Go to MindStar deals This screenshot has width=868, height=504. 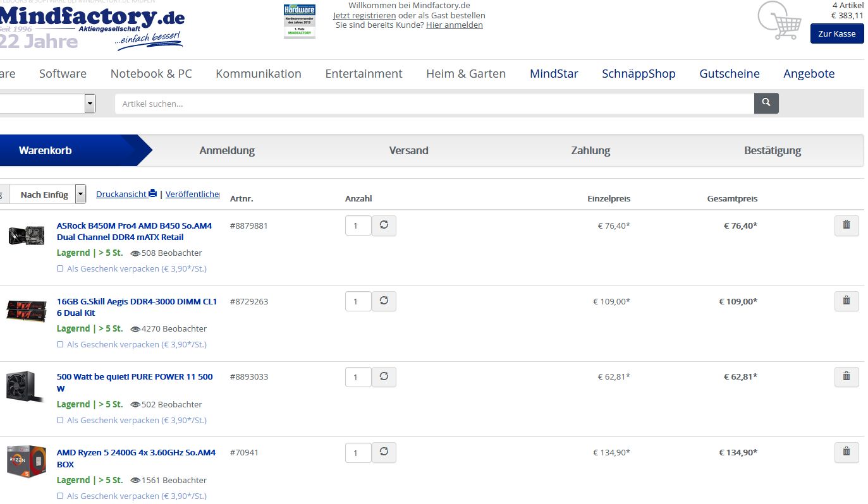[x=554, y=73]
